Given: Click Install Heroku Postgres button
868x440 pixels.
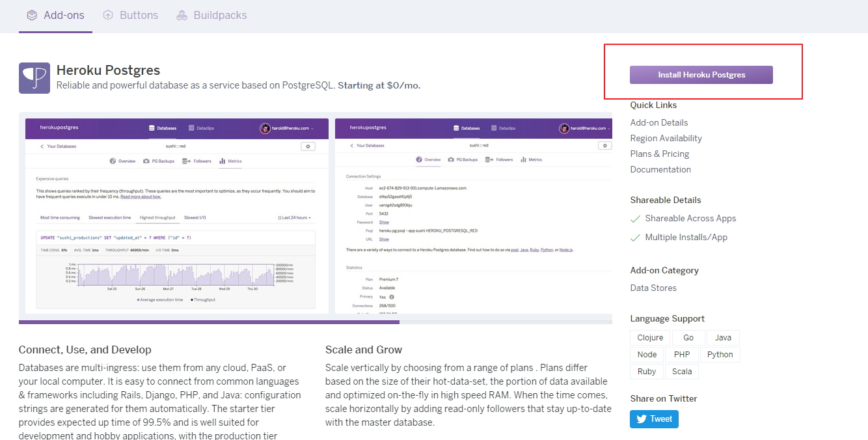Looking at the screenshot, I should [701, 75].
